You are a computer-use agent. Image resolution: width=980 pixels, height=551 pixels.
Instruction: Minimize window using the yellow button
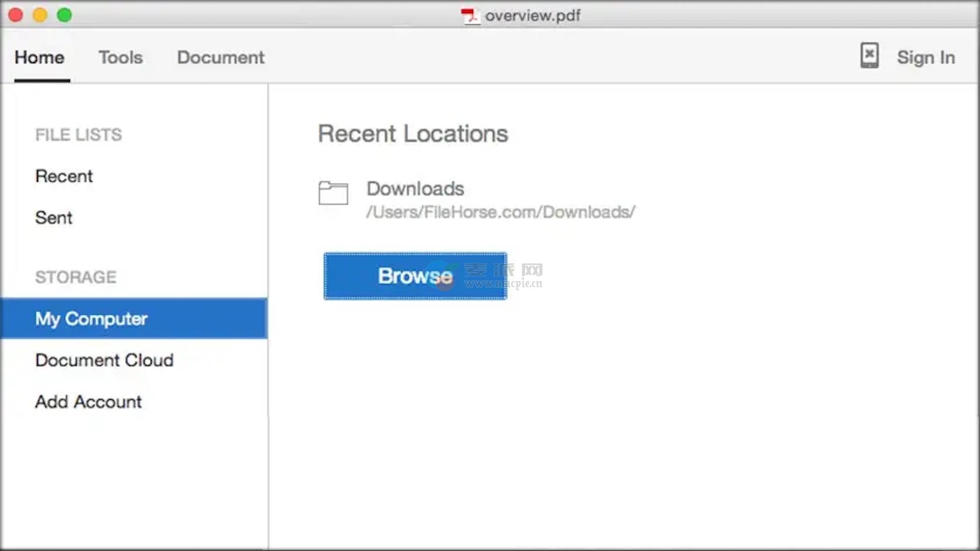coord(40,15)
